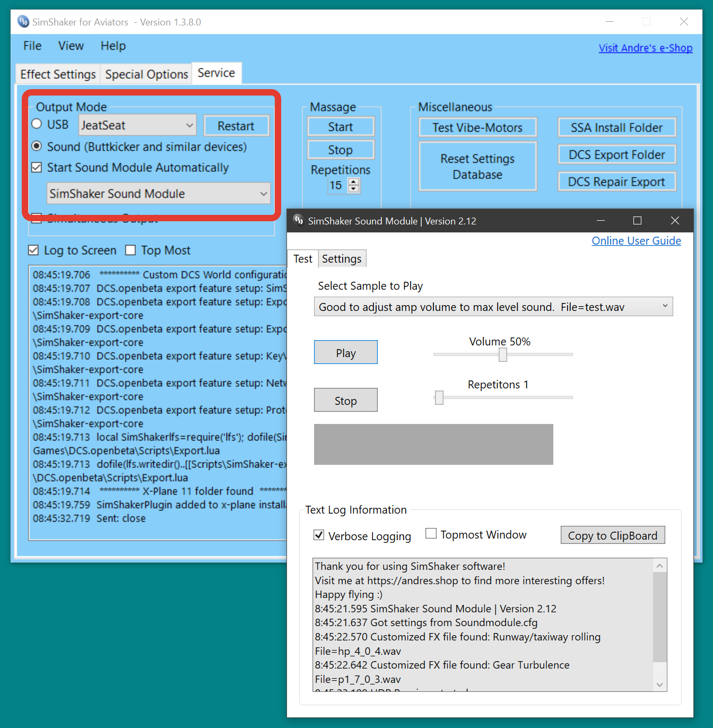This screenshot has width=713, height=728.
Task: Open the SSA Install Folder
Action: 617,127
